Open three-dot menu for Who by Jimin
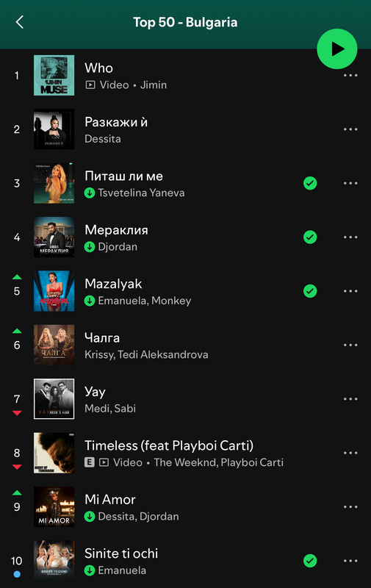The width and height of the screenshot is (371, 588). tap(350, 76)
